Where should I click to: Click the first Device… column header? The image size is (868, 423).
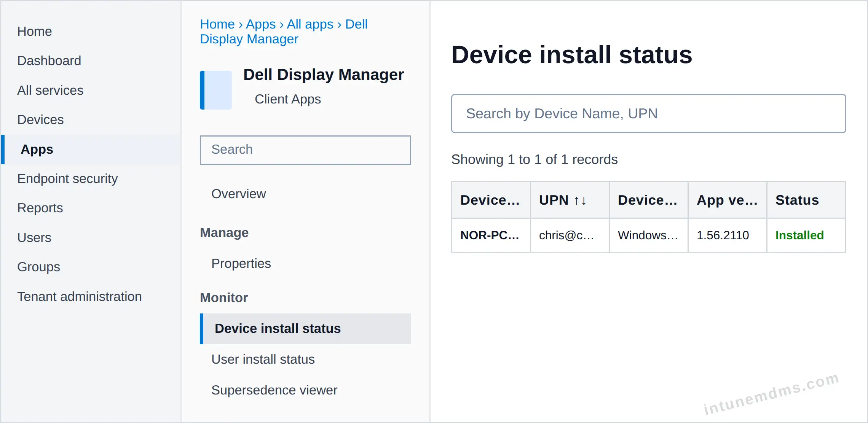pyautogui.click(x=491, y=200)
